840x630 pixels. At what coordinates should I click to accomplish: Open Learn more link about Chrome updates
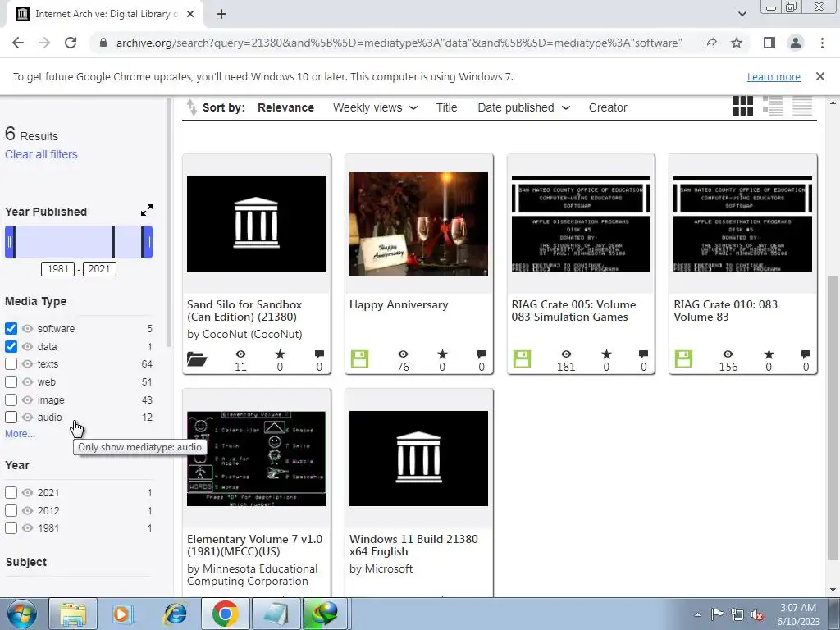pos(774,76)
